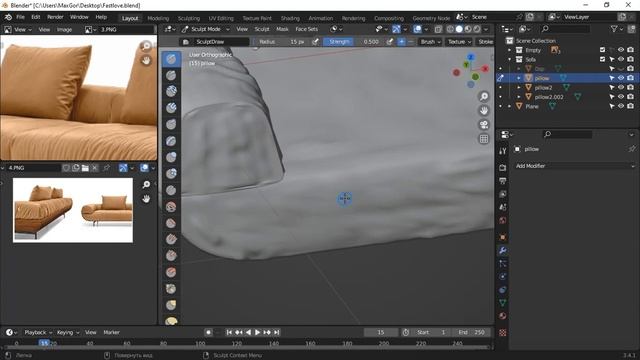Click the red X axis on navigation gizmo
640x360 pixels.
click(x=485, y=69)
